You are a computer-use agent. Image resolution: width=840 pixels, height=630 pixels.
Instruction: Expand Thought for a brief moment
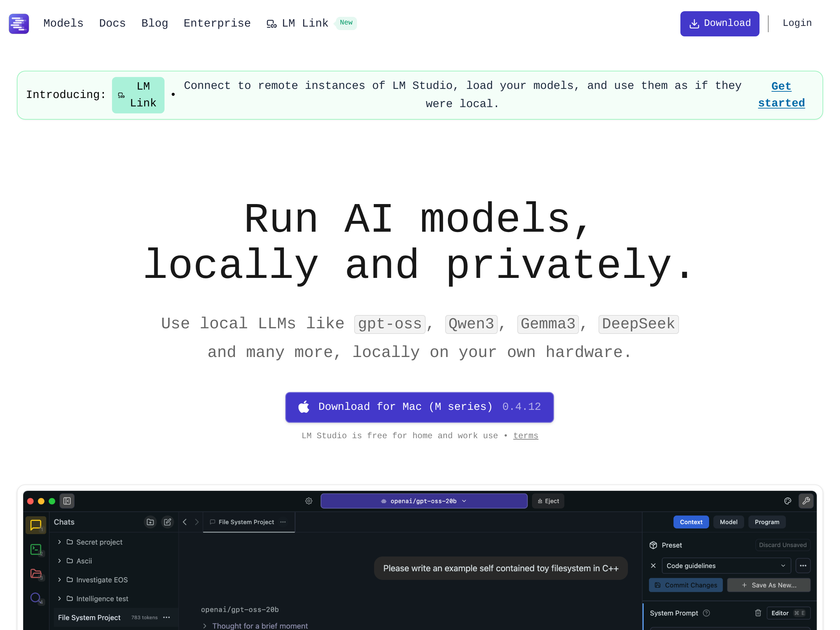[255, 625]
